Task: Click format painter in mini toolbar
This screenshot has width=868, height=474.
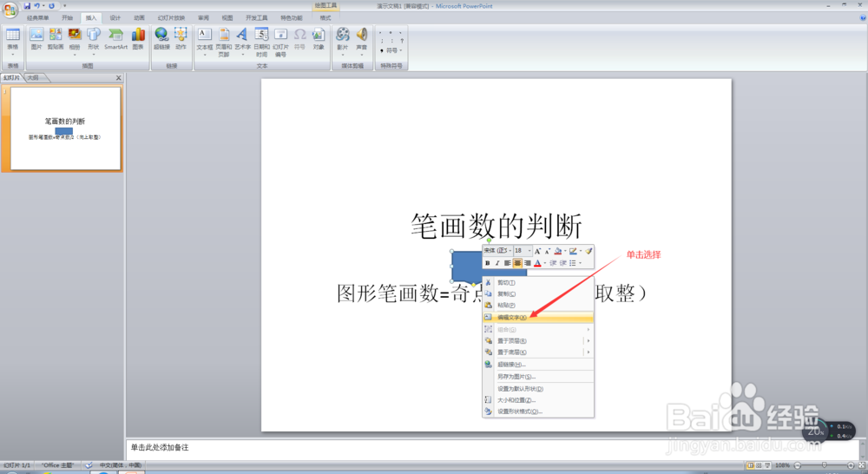Action: [x=589, y=252]
